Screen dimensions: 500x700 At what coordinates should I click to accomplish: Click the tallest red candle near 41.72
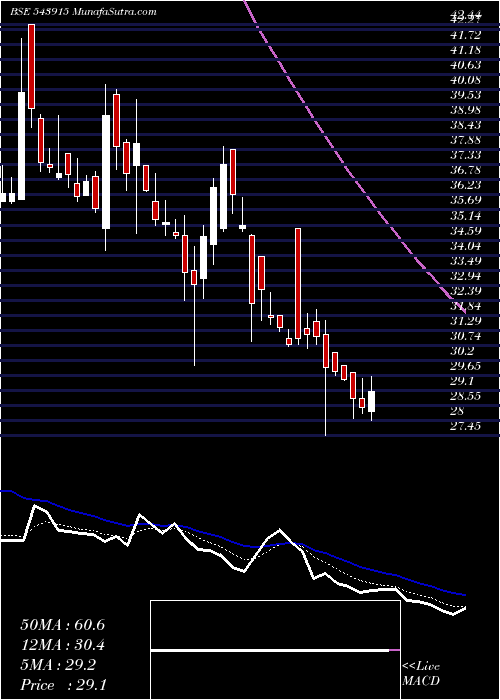(x=31, y=67)
